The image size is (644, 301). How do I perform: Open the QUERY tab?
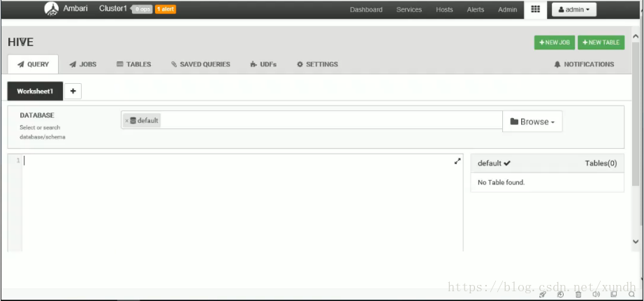click(33, 64)
